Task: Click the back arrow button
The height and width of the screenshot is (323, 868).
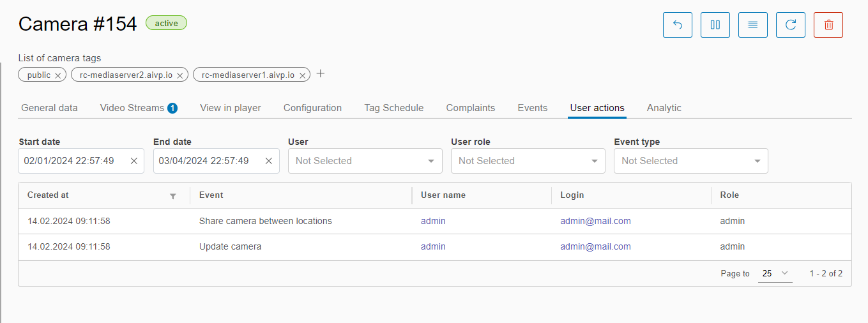Action: (x=678, y=25)
